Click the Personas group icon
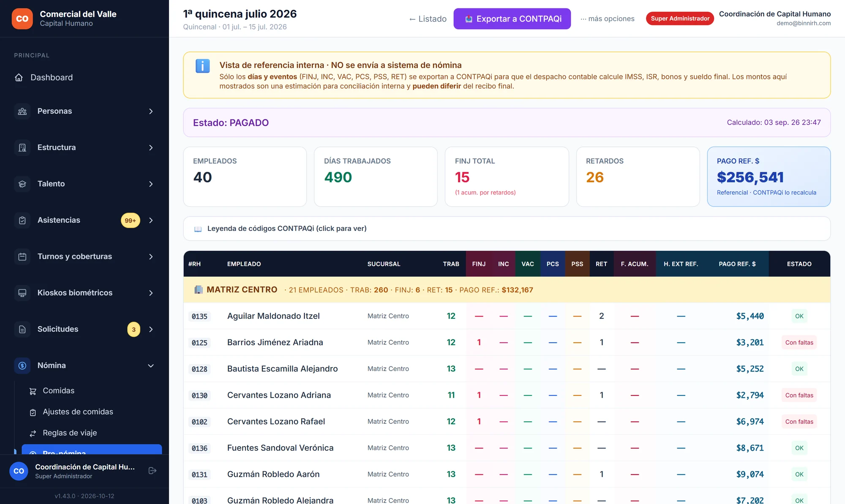The height and width of the screenshot is (504, 845). click(22, 111)
